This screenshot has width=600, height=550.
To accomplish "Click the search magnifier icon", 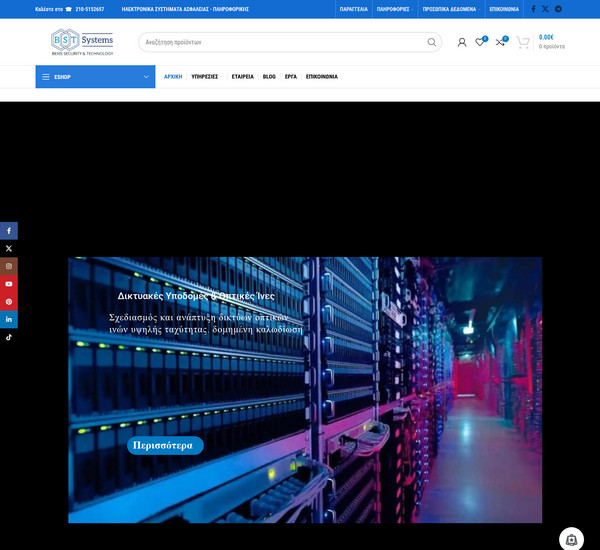I will click(432, 42).
